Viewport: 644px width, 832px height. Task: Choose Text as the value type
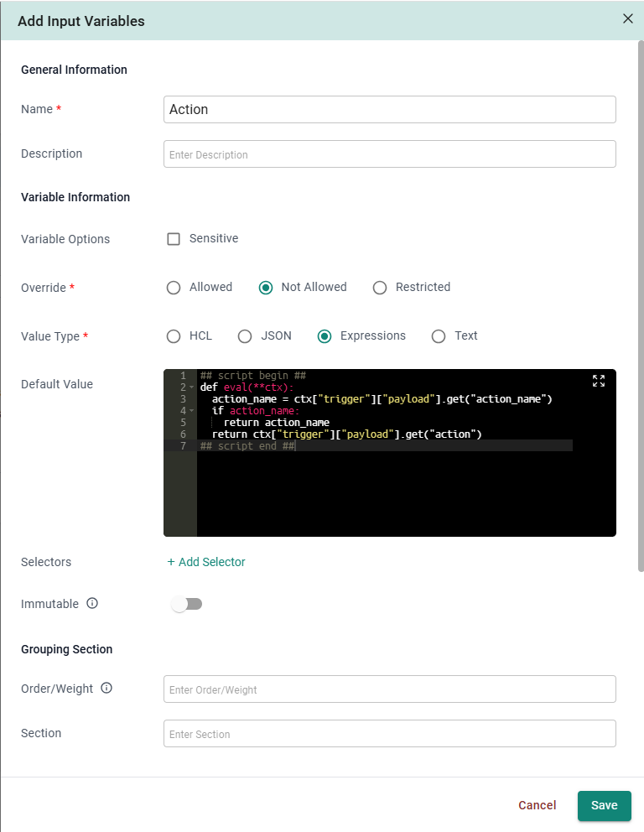[x=439, y=336]
